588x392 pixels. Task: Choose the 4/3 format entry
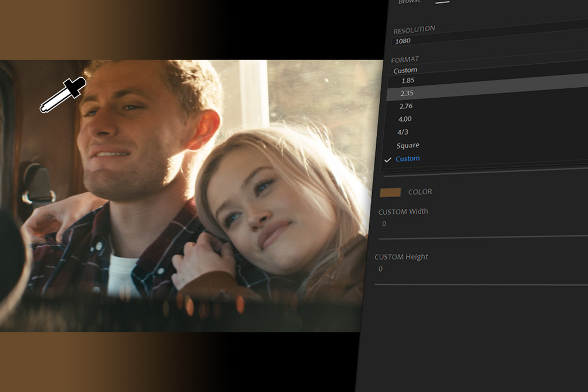coord(403,132)
